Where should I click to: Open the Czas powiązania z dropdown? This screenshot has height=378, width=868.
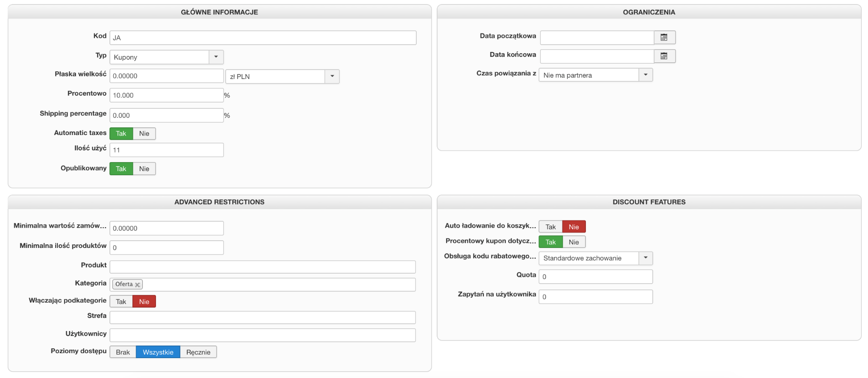pyautogui.click(x=646, y=75)
